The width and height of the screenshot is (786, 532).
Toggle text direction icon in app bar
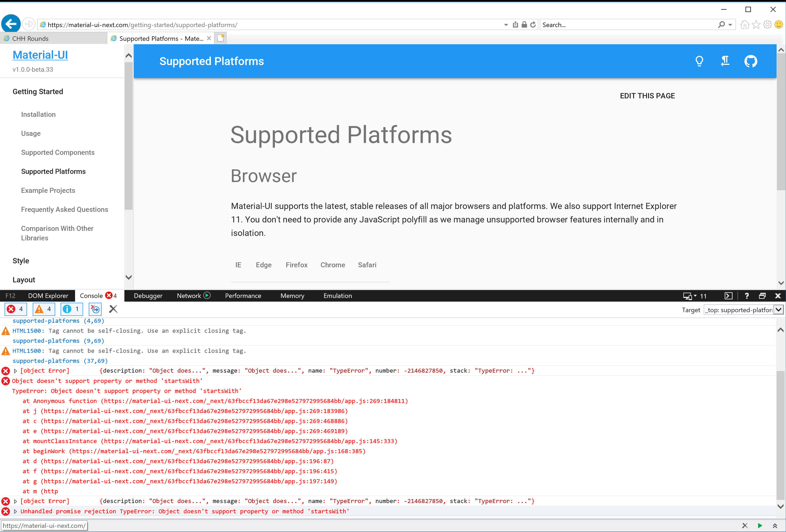[725, 61]
